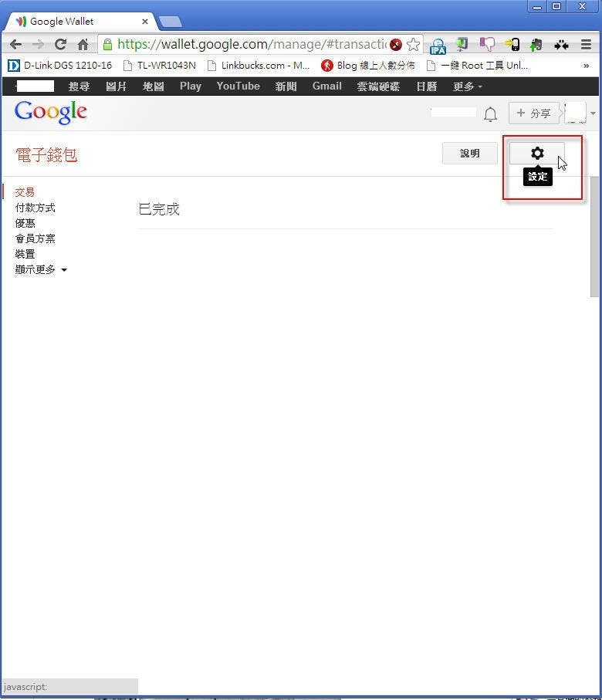Open the 一鍵 Root 工具 bookmark
The height and width of the screenshot is (700, 602).
pos(478,66)
